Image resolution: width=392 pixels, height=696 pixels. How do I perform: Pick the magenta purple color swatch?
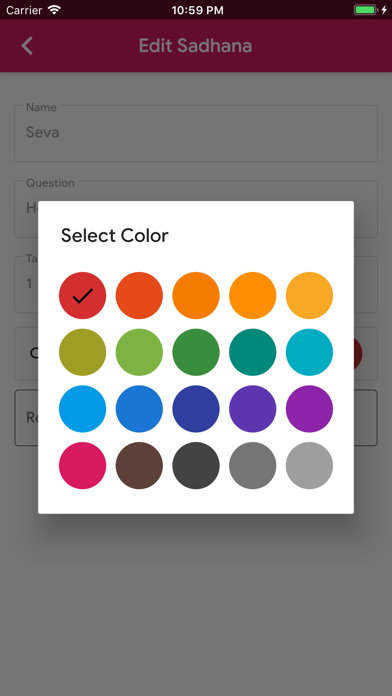point(309,409)
